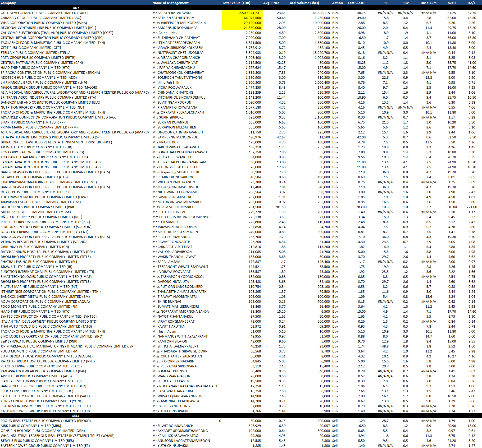Click the BUY section header row

point(76,8)
